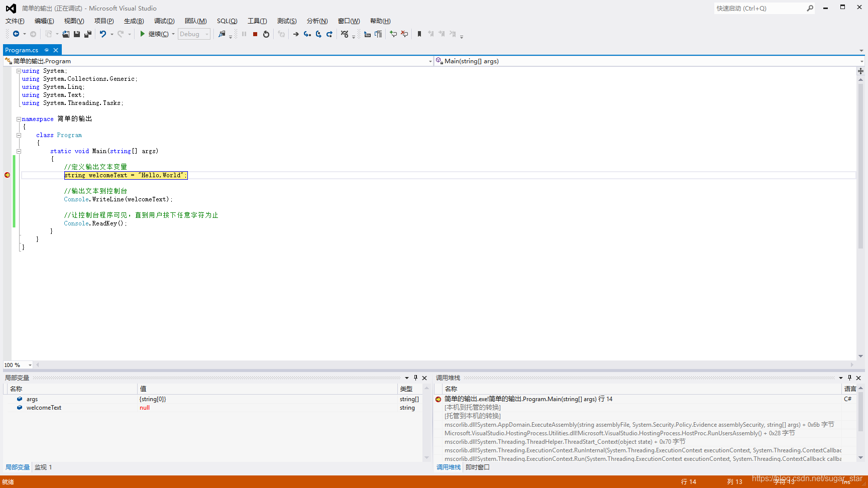This screenshot has width=868, height=488.
Task: Click the Step Into icon
Action: [x=307, y=34]
